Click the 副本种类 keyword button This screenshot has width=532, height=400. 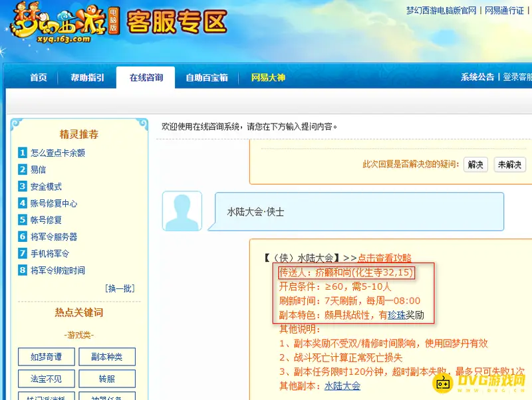tap(107, 357)
